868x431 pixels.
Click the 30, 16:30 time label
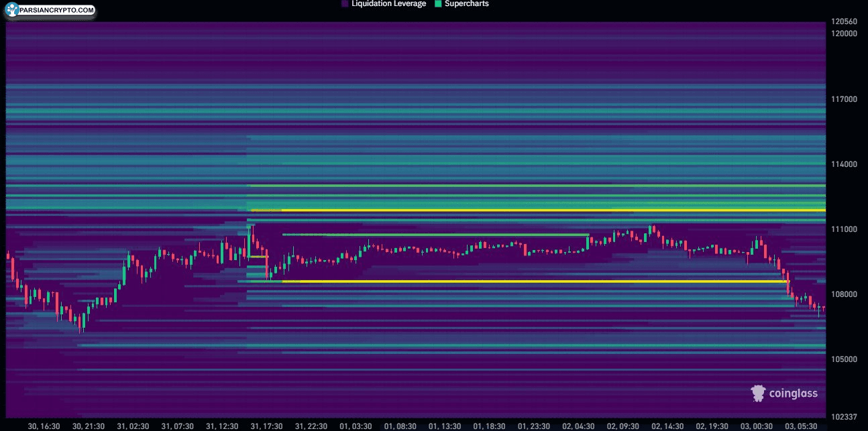point(44,426)
